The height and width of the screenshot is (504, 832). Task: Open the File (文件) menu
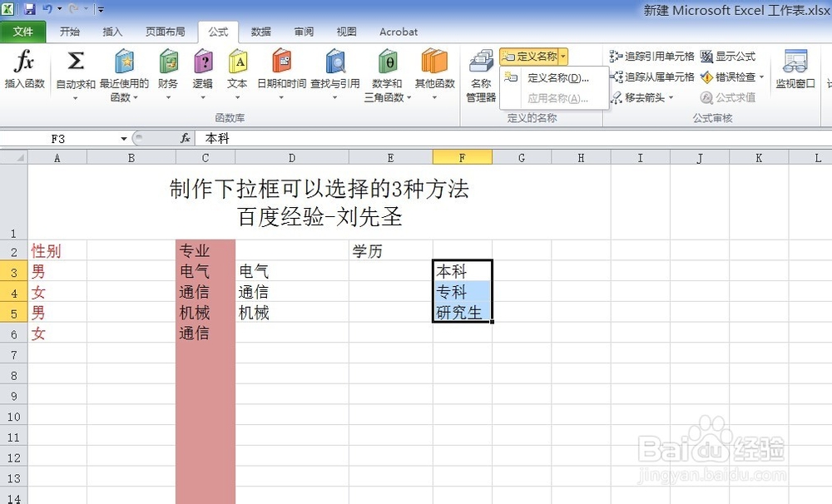(x=24, y=31)
